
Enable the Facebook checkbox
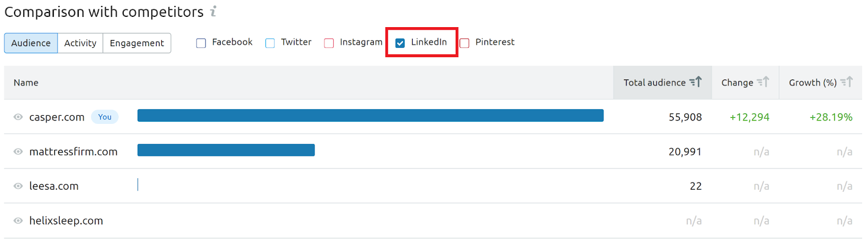click(201, 43)
